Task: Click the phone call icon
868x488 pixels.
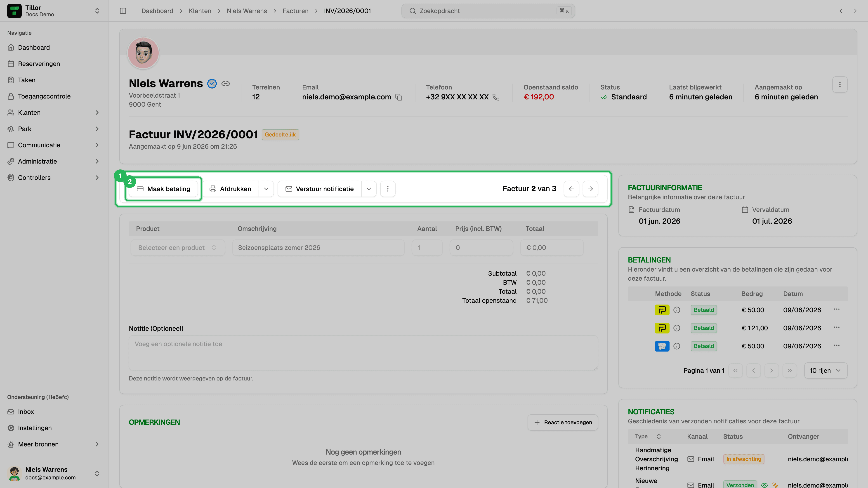Action: coord(496,97)
